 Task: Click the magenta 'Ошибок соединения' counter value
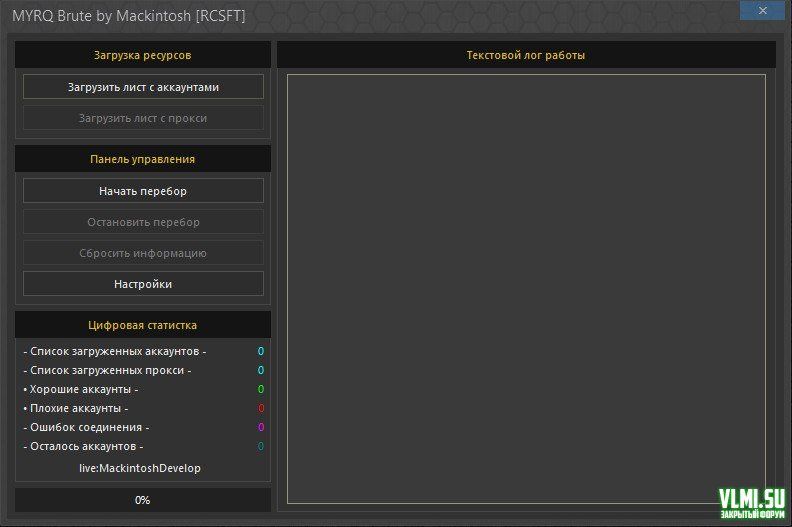pyautogui.click(x=261, y=427)
